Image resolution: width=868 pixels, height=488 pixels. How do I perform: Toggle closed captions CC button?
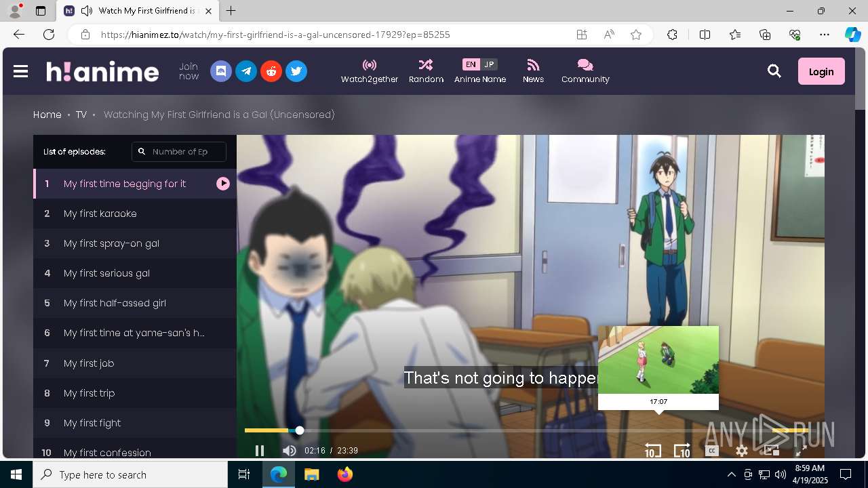tap(712, 451)
